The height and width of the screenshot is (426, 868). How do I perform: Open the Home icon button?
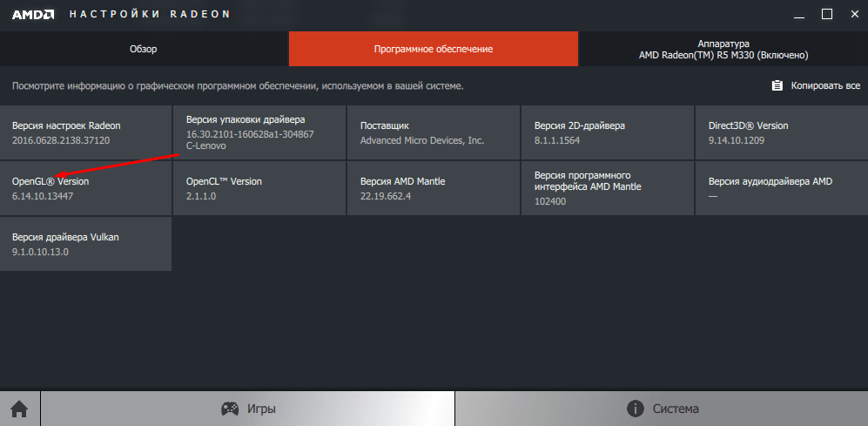tap(19, 409)
